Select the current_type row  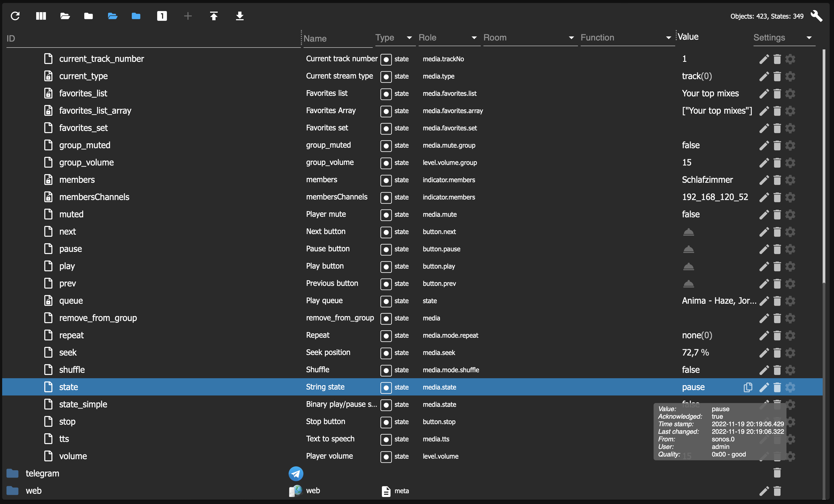tap(412, 76)
